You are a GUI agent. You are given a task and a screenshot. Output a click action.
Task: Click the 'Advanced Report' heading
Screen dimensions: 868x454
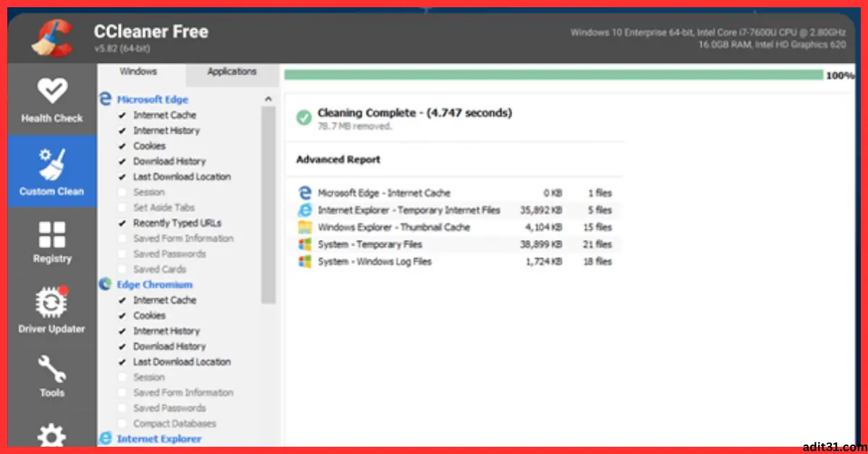click(338, 160)
